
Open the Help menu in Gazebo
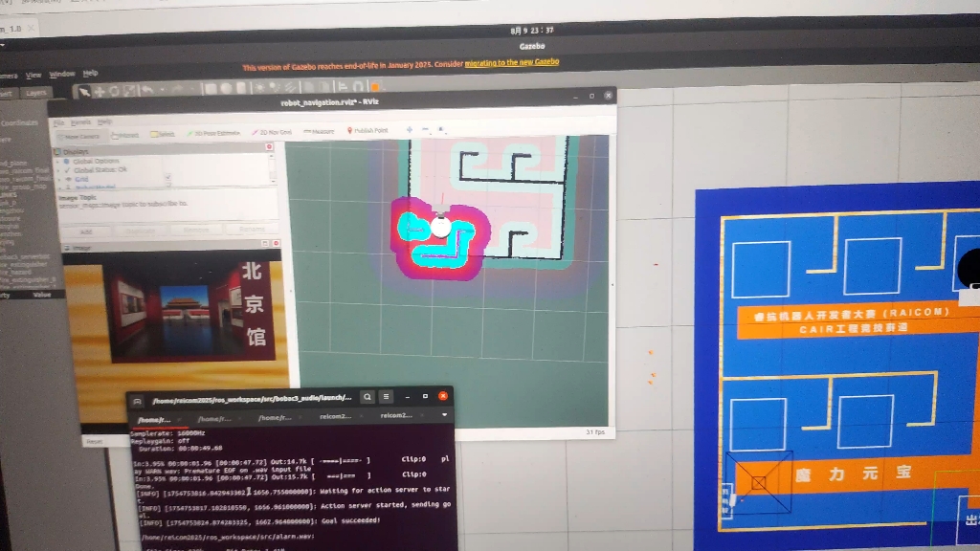click(91, 73)
